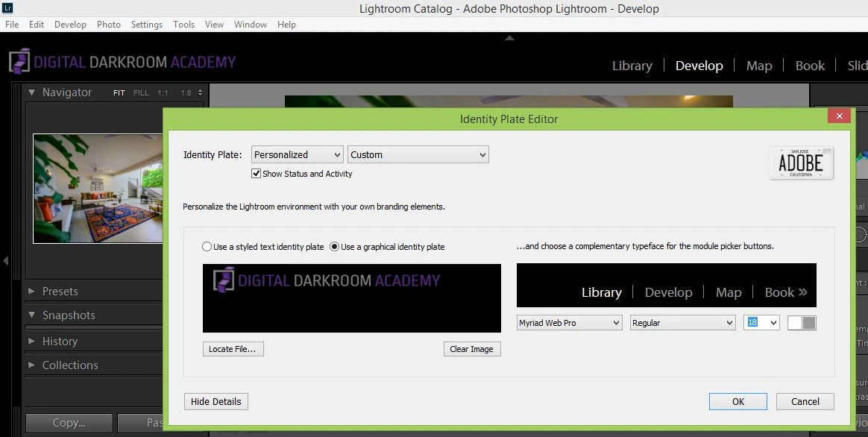Collapse the Navigator panel
The width and height of the screenshot is (868, 437).
point(31,92)
